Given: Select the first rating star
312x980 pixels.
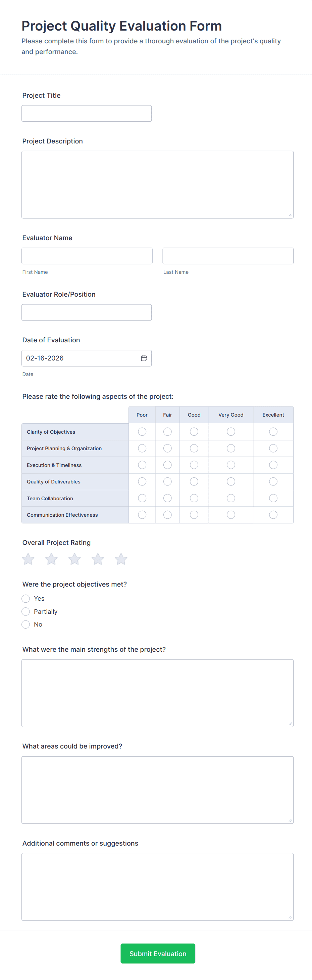Looking at the screenshot, I should point(28,559).
